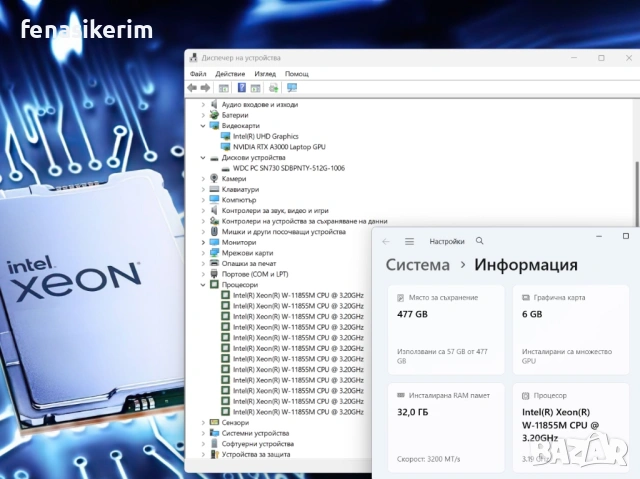The image size is (640, 479).
Task: Expand the Мрежови карти node
Action: tap(203, 253)
